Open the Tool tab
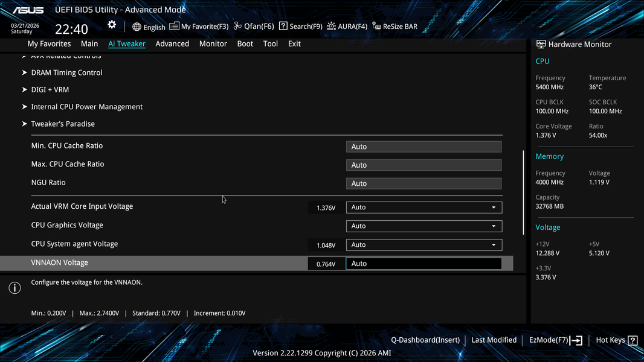 tap(270, 43)
